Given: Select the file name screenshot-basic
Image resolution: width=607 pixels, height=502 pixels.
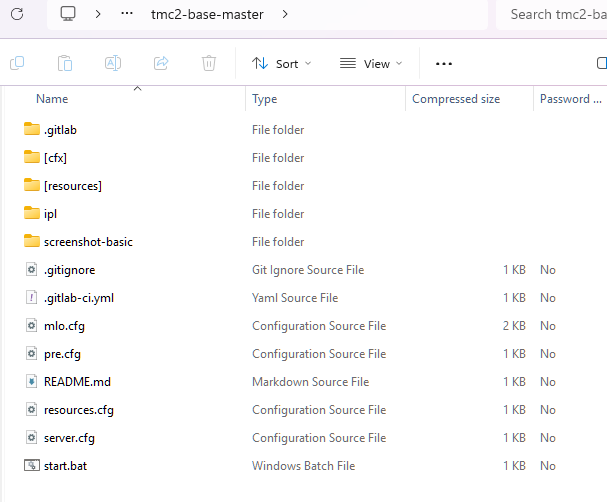Looking at the screenshot, I should click(88, 242).
